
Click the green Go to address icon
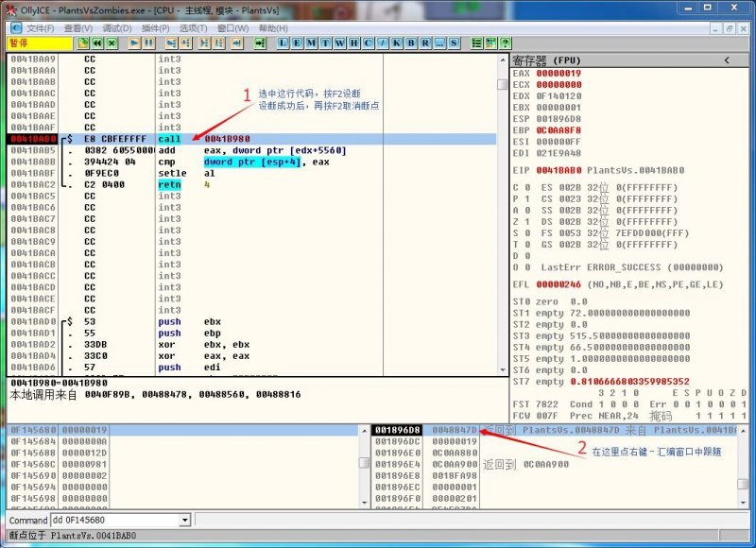pos(261,43)
